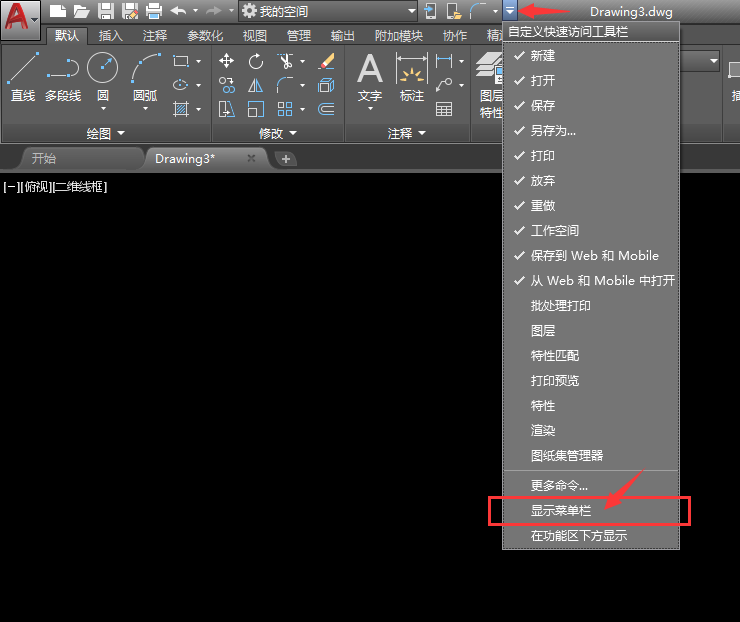Select the Mirror tool icon
The height and width of the screenshot is (622, 740).
pos(255,85)
